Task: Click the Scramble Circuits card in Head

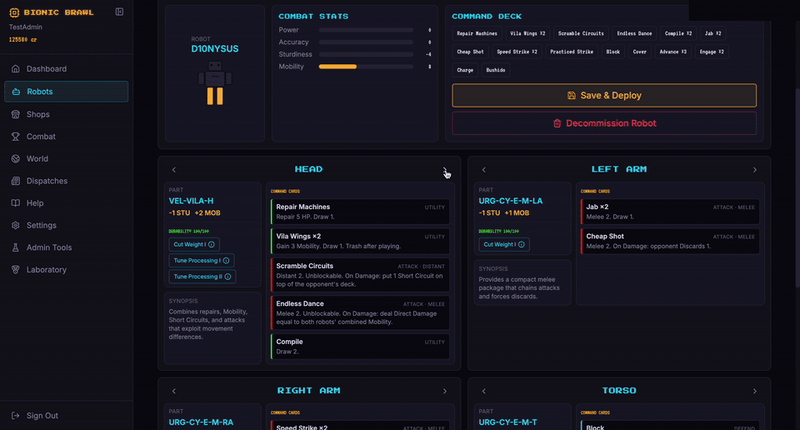Action: (x=360, y=275)
